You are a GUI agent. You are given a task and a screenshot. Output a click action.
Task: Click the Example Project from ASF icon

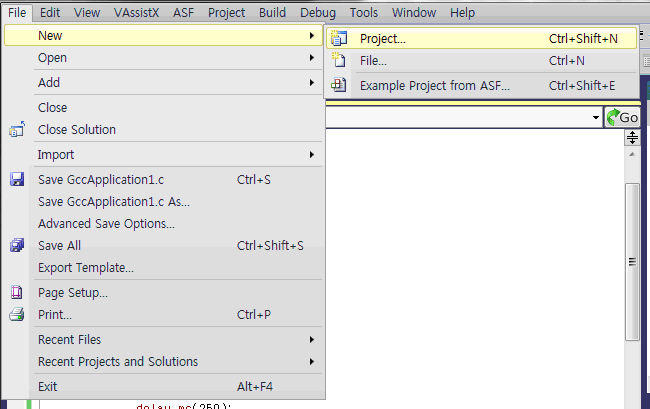[x=338, y=85]
